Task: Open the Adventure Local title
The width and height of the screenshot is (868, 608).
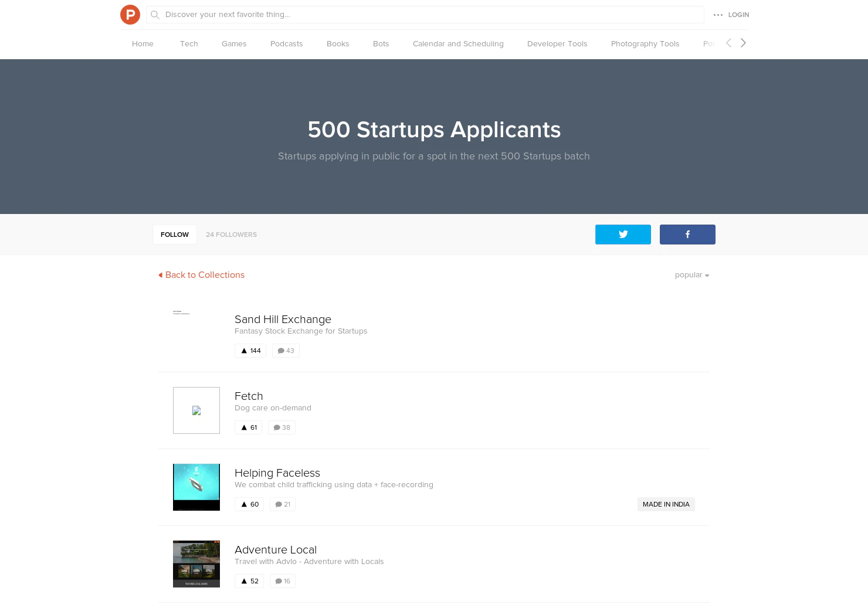Action: [276, 550]
